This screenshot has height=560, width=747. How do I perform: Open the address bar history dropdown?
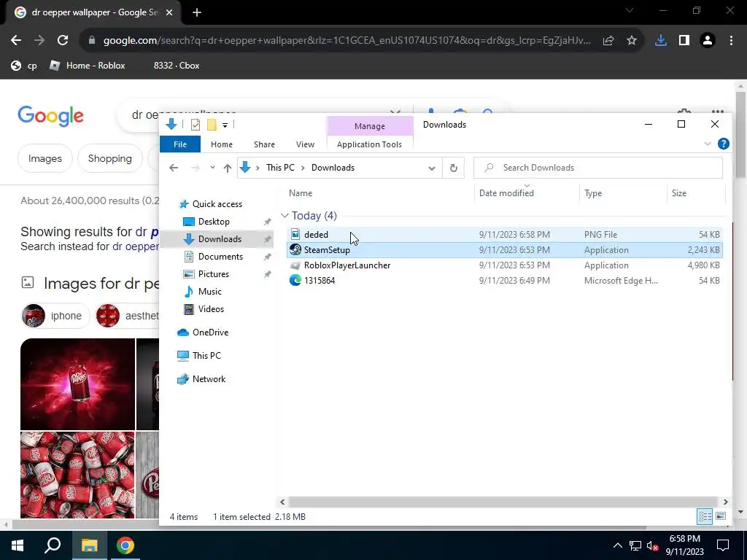(x=432, y=168)
